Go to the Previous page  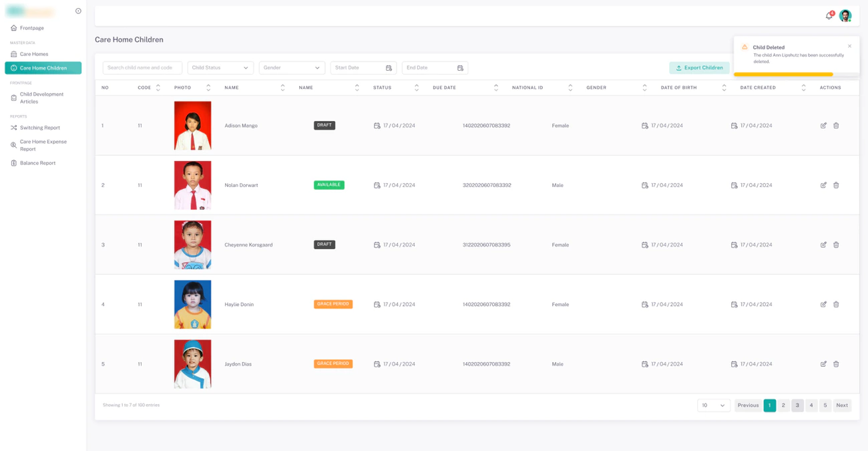748,406
